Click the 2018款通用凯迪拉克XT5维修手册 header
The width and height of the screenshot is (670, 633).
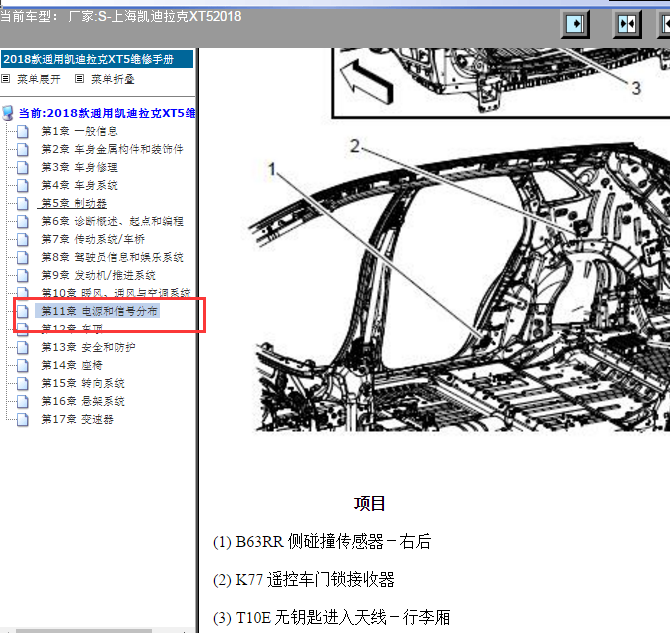[97, 59]
